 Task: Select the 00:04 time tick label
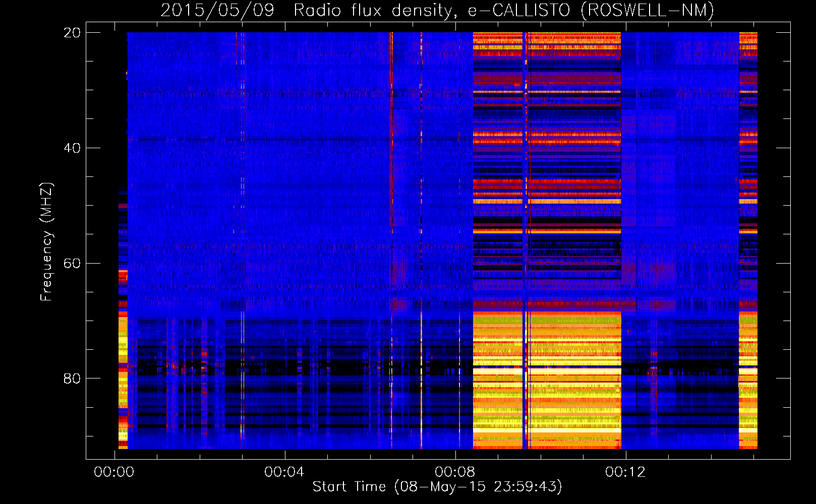284,472
